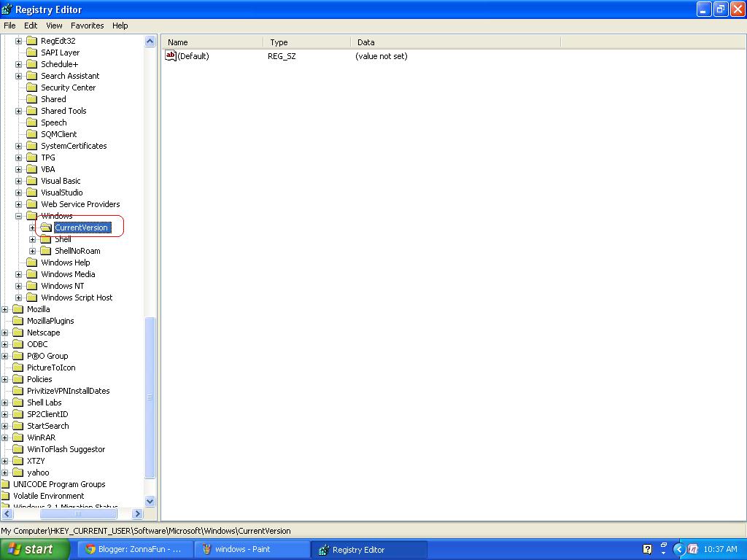This screenshot has width=747, height=560.
Task: Click the Speech folder icon
Action: [32, 122]
